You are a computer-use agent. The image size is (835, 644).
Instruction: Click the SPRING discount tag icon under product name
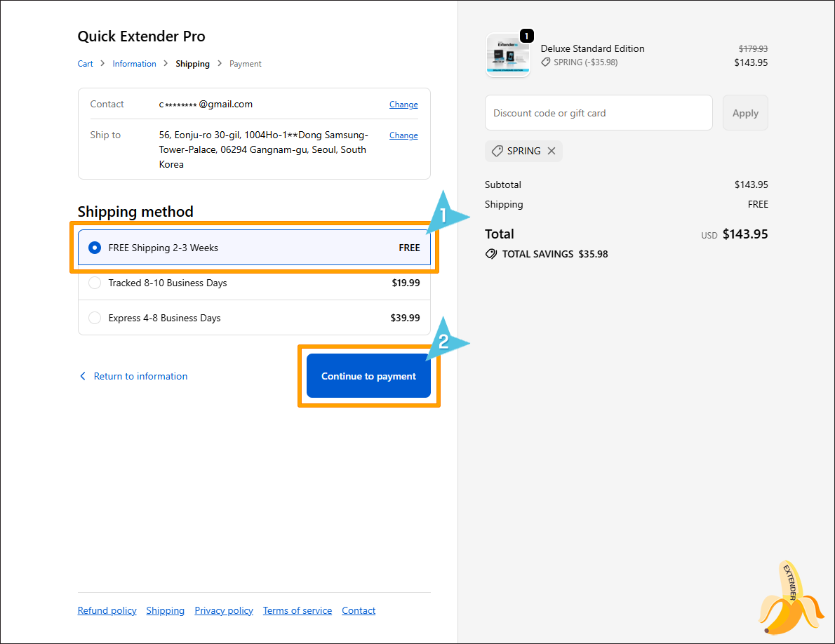(x=546, y=62)
